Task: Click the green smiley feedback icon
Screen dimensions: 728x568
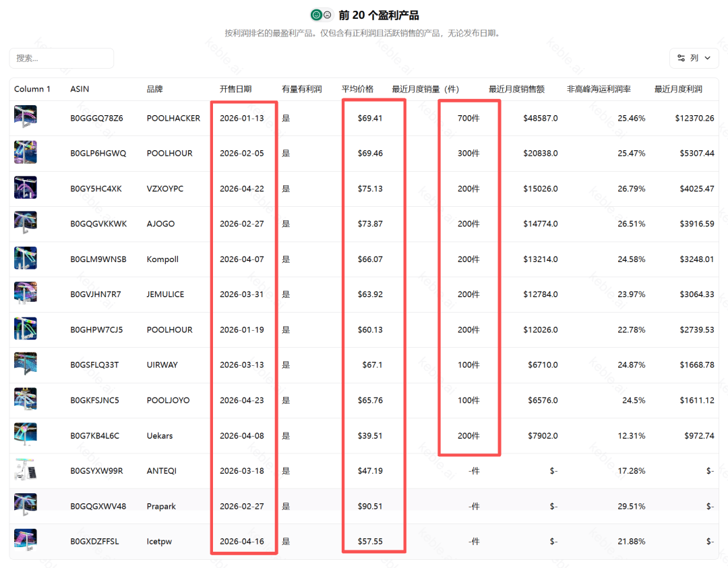Action: coord(316,15)
